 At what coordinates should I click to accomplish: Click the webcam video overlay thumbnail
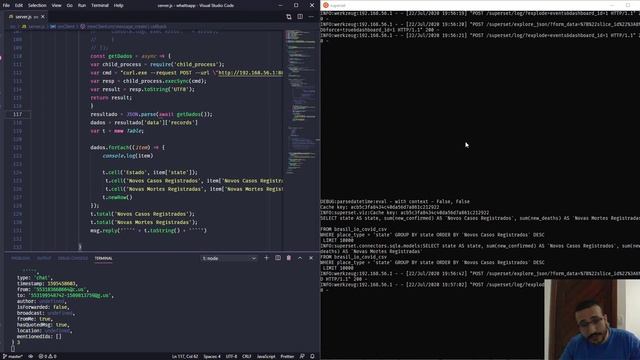(592, 320)
